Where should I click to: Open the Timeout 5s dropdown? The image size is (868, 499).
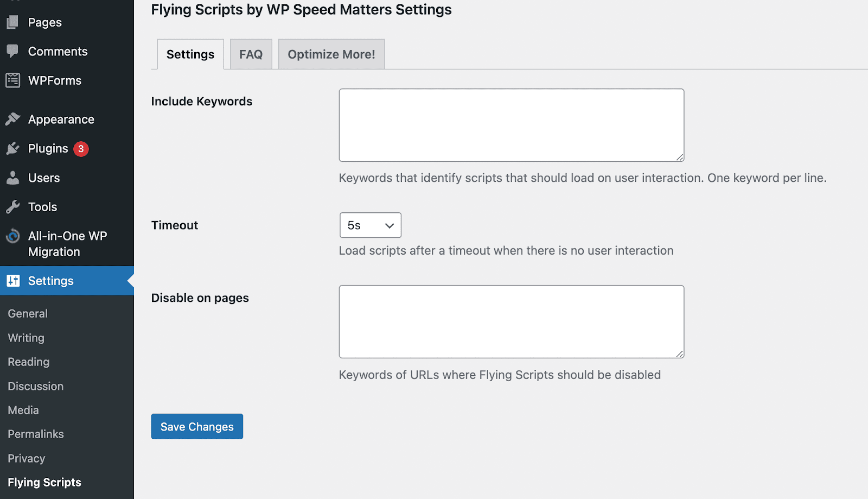tap(371, 225)
